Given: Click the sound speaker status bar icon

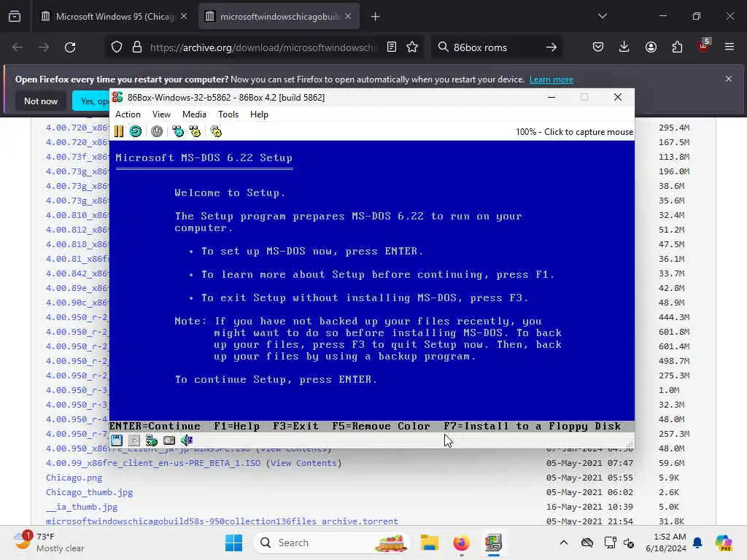Looking at the screenshot, I should [x=187, y=440].
